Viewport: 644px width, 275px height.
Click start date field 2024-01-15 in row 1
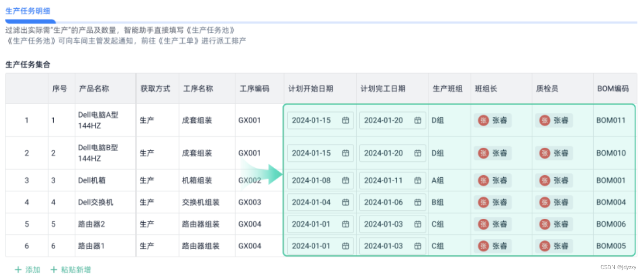pos(321,120)
